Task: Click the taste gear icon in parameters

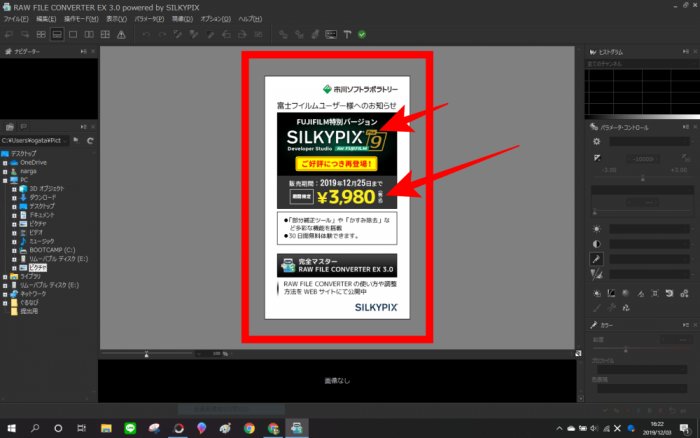Action: pos(597,142)
